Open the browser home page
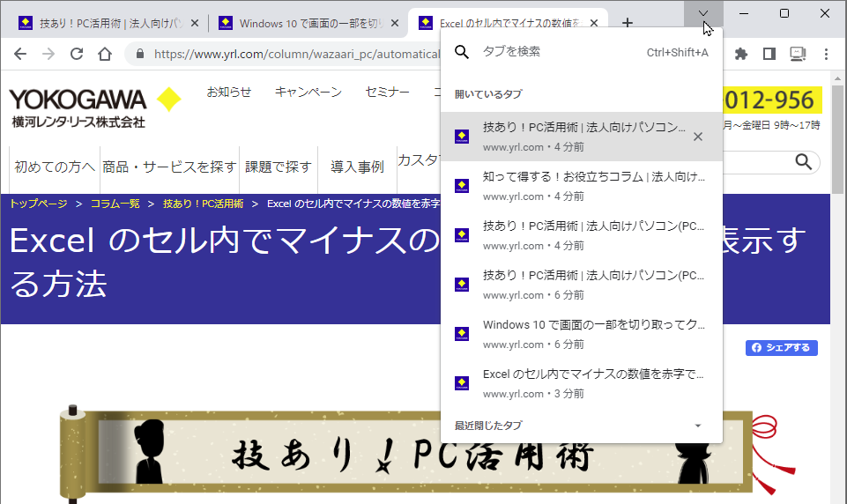Image resolution: width=847 pixels, height=504 pixels. (105, 54)
